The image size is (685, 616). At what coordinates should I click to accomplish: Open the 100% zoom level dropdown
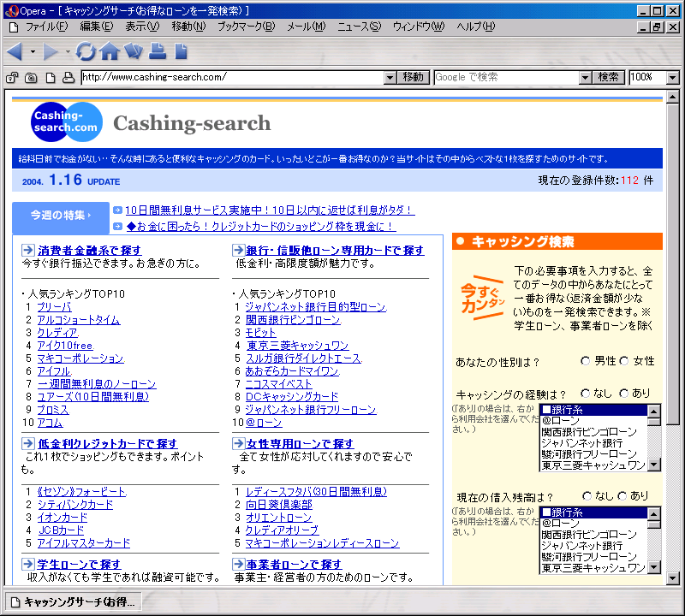(673, 78)
